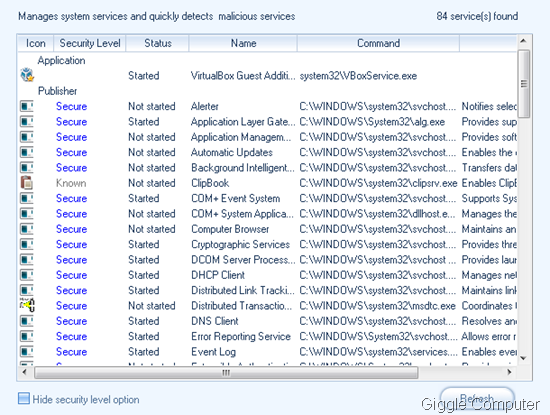Click the Refresh button

(x=477, y=399)
